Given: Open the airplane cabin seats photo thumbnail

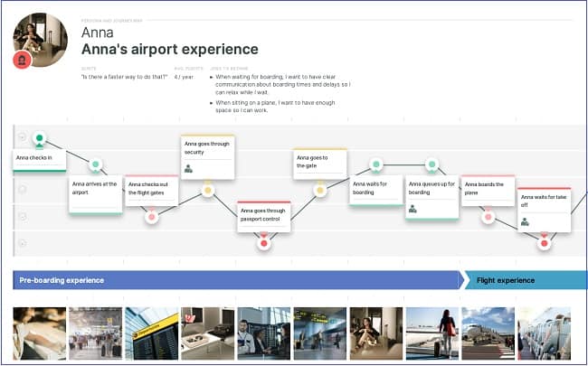Looking at the screenshot, I should pyautogui.click(x=544, y=333).
